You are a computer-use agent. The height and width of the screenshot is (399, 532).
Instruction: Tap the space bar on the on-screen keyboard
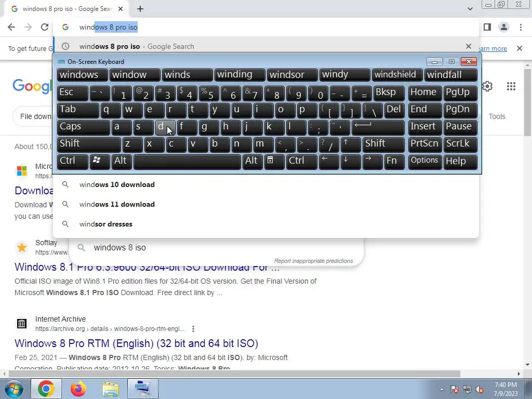[187, 162]
